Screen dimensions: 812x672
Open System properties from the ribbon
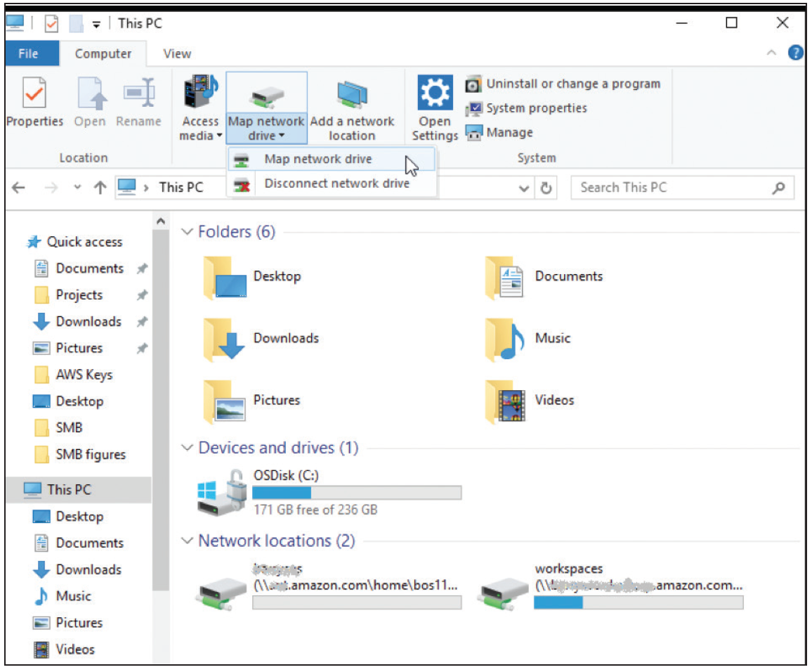[x=536, y=108]
